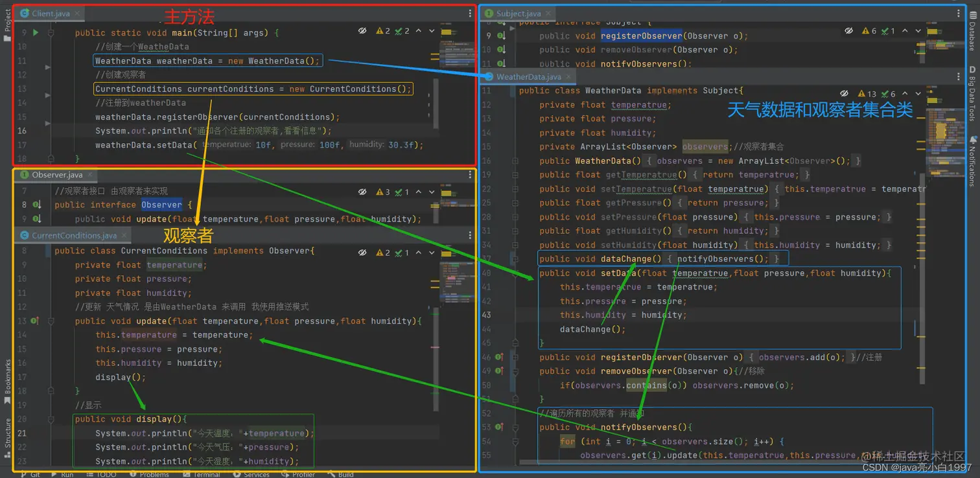This screenshot has height=478, width=980.
Task: Switch to Subject.java tab
Action: pyautogui.click(x=517, y=13)
